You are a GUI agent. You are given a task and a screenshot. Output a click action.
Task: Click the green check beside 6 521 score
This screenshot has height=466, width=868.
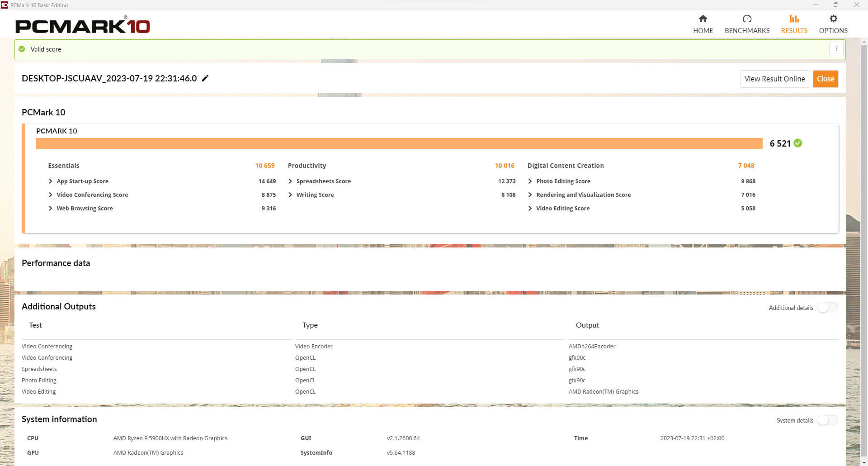pyautogui.click(x=798, y=143)
